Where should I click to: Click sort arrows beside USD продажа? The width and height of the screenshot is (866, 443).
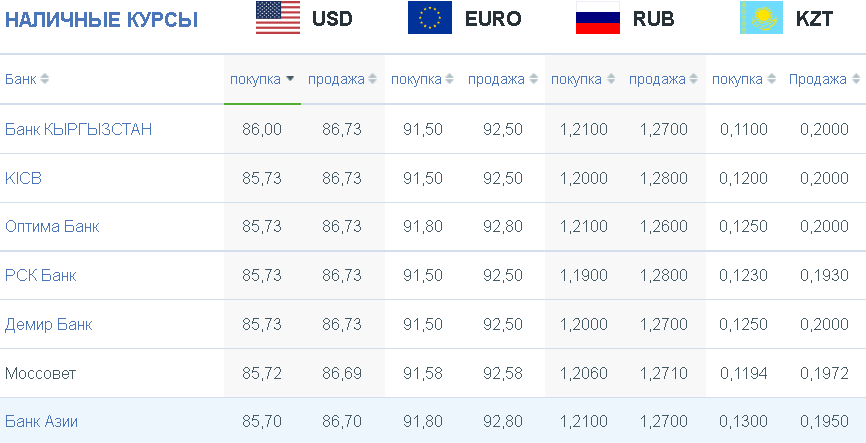[x=373, y=80]
